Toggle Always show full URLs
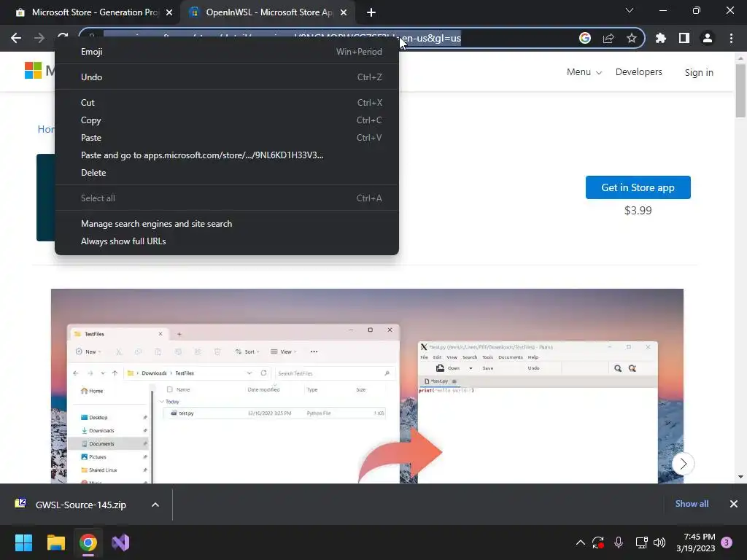This screenshot has height=560, width=747. tap(227, 241)
